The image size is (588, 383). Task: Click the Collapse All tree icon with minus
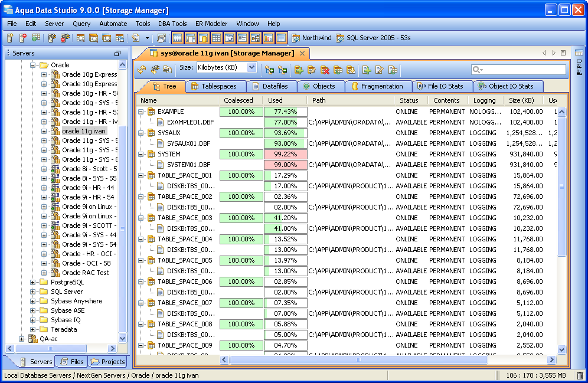point(282,70)
